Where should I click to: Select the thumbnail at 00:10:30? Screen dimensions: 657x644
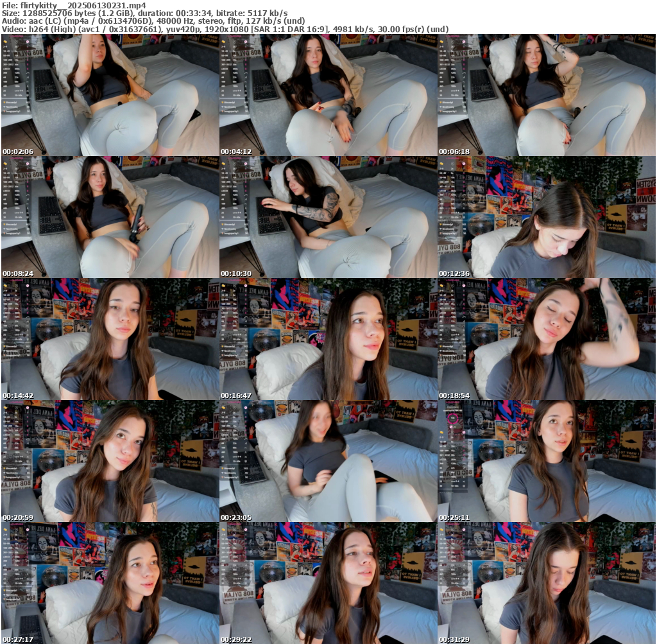coord(328,217)
